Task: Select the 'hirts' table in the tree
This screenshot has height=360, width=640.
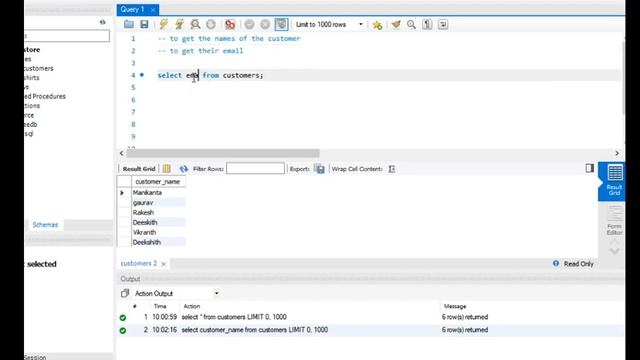Action: (31, 78)
